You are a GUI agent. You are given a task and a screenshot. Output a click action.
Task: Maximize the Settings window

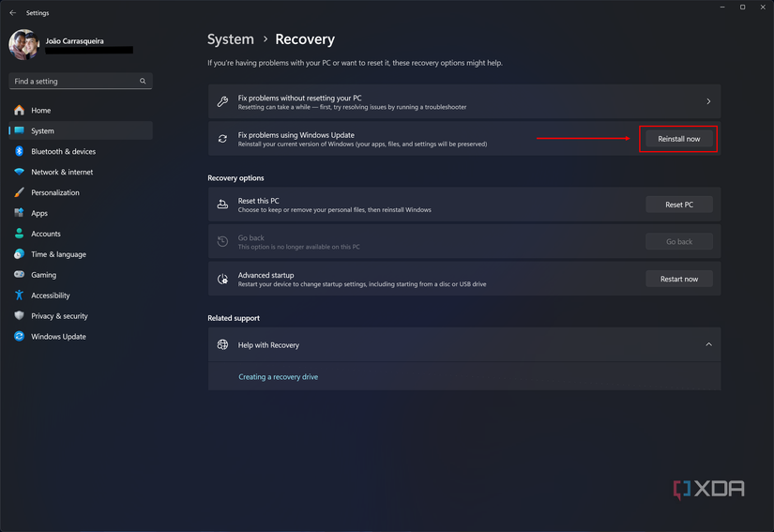pos(742,8)
